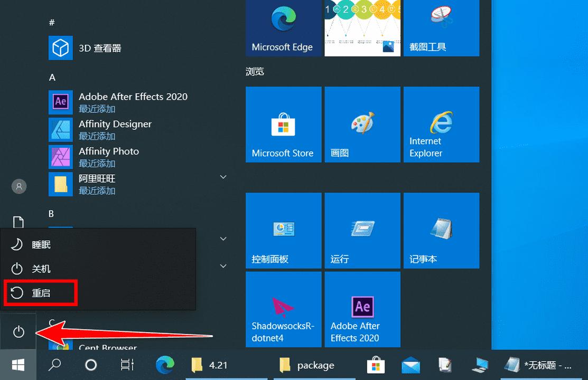Open the 画图 (Paint) tile
The image size is (588, 380).
coord(362,124)
